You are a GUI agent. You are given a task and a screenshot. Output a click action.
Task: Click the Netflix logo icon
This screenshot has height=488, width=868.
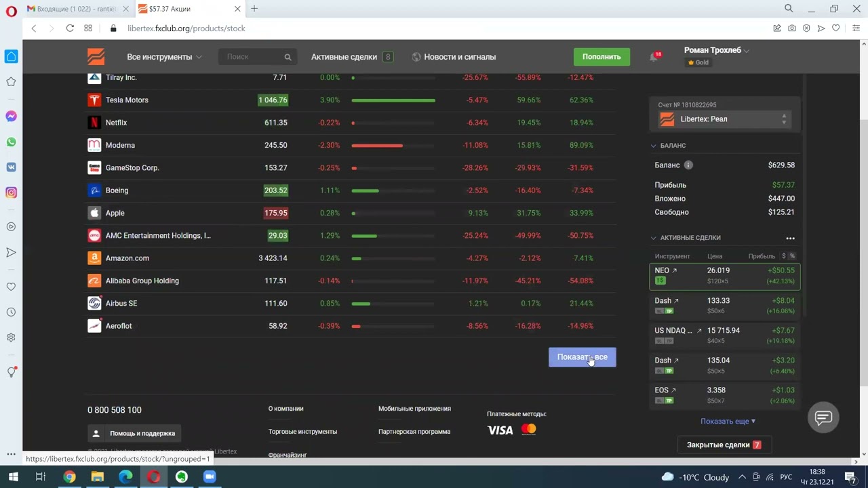click(x=94, y=123)
